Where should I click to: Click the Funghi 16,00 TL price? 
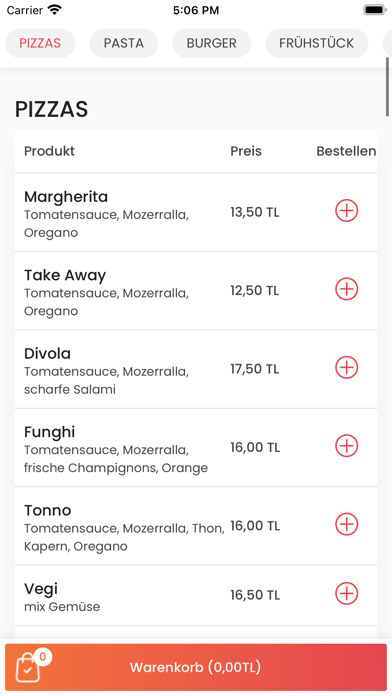pyautogui.click(x=255, y=447)
